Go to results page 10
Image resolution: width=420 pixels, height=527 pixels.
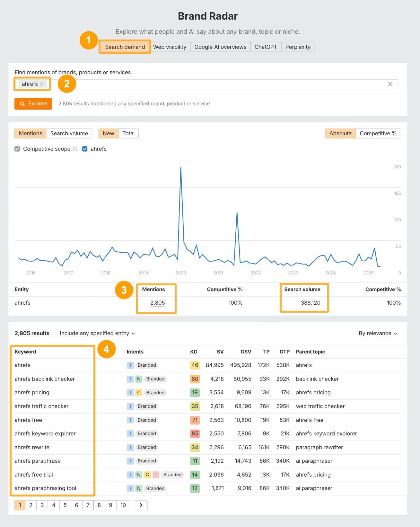(x=123, y=505)
